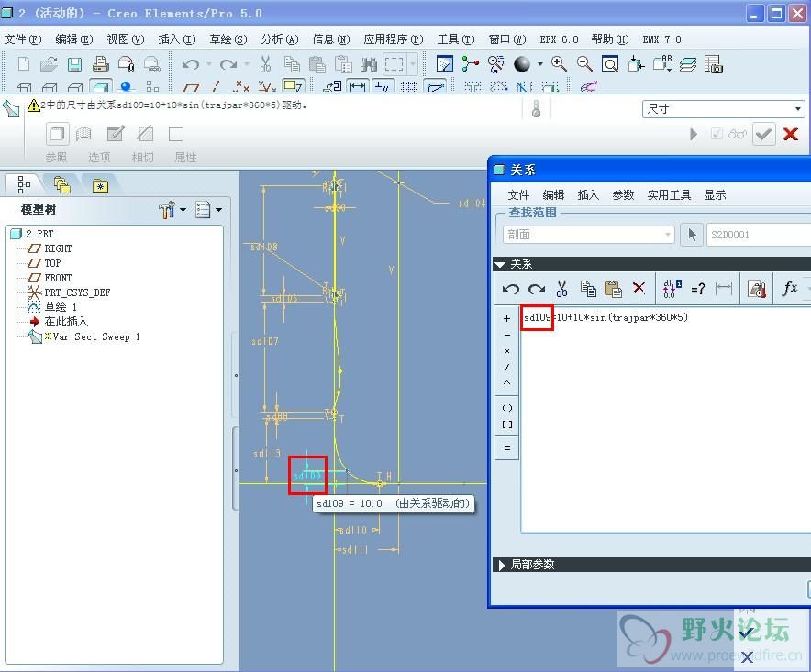Screen dimensions: 811x672
Task: Toggle display constraints icon in sketcher toolbar
Action: (x=383, y=86)
